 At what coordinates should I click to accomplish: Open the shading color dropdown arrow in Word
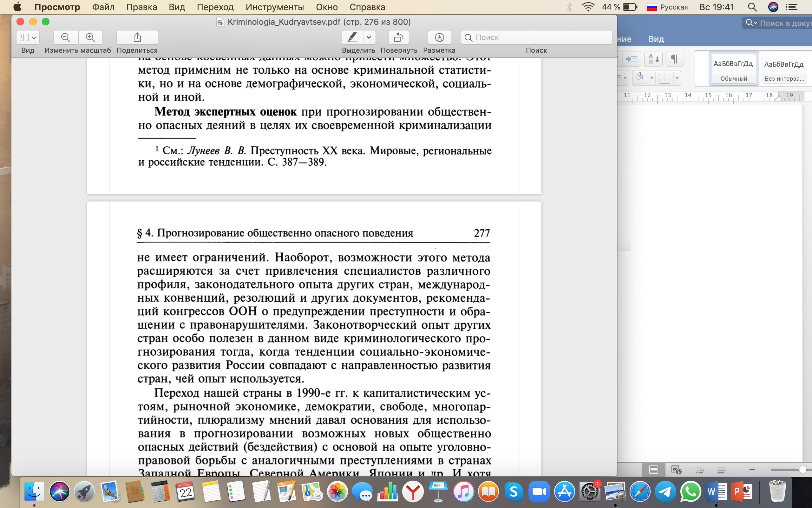pyautogui.click(x=652, y=78)
